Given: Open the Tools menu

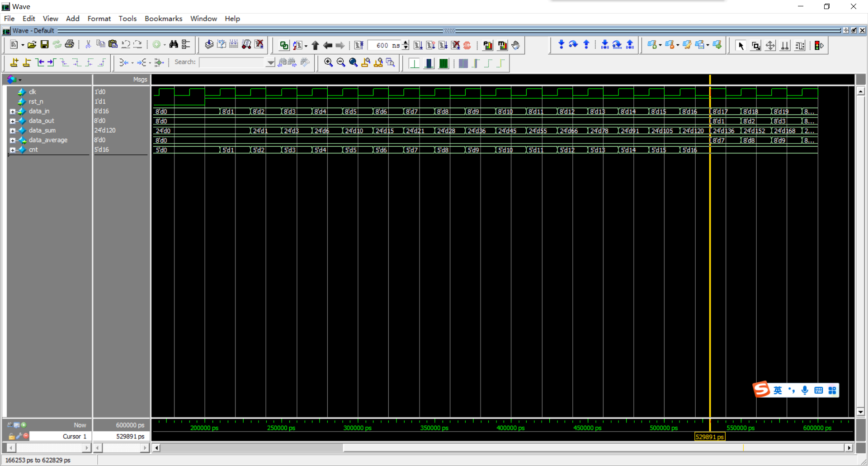Looking at the screenshot, I should tap(127, 19).
